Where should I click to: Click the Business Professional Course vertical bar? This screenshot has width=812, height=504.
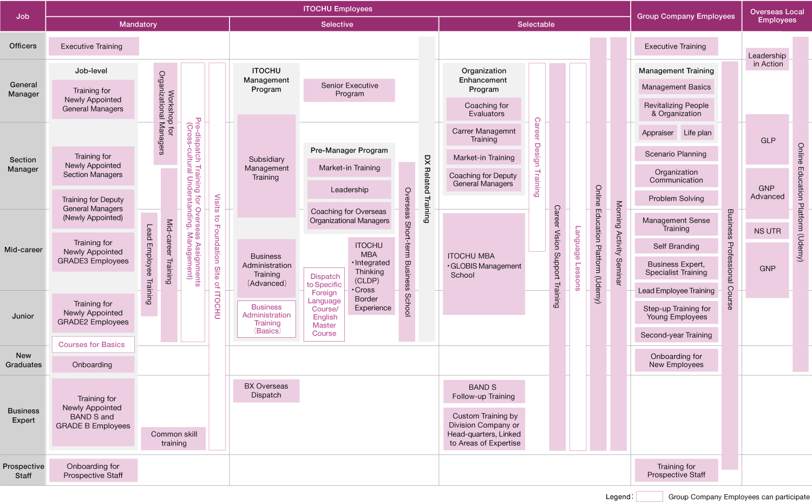point(730,265)
